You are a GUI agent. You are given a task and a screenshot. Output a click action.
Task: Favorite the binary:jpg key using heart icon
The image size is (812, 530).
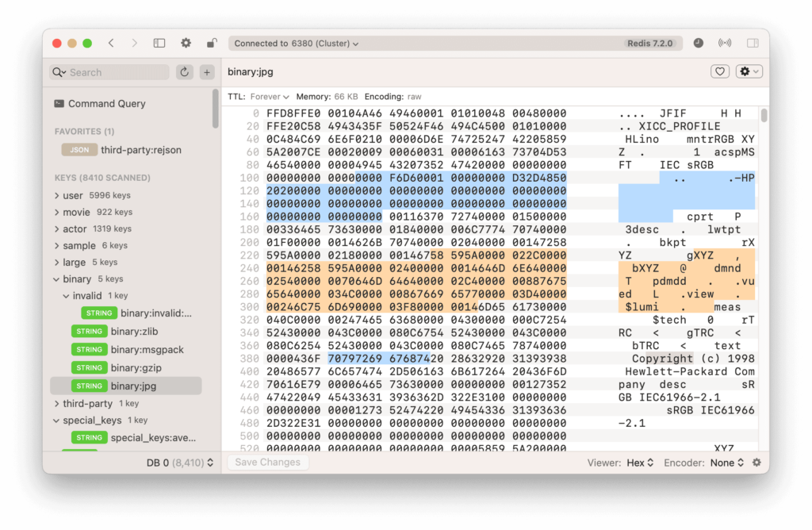719,71
